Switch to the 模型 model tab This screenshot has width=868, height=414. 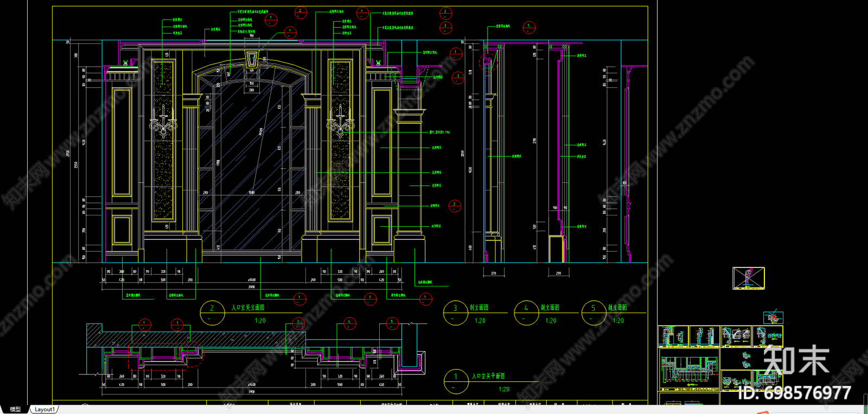[15, 409]
